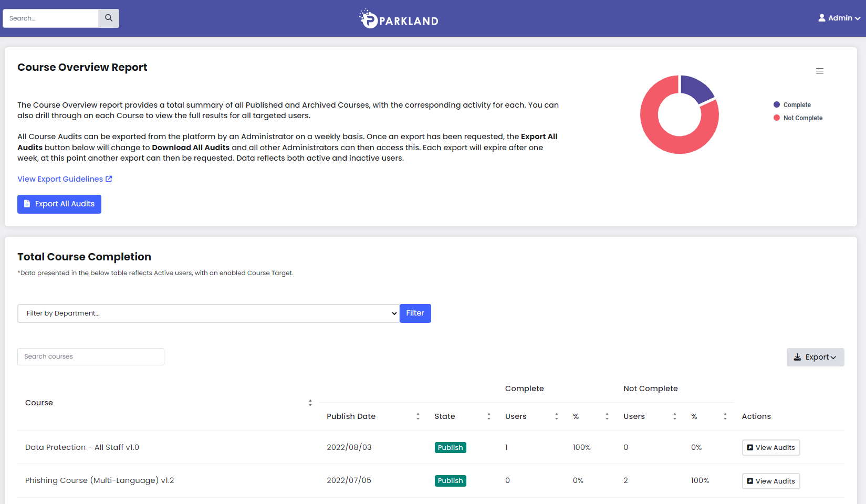Screen dimensions: 866x504
Task: Click the external link icon on Export Guidelines
Action: (109, 178)
